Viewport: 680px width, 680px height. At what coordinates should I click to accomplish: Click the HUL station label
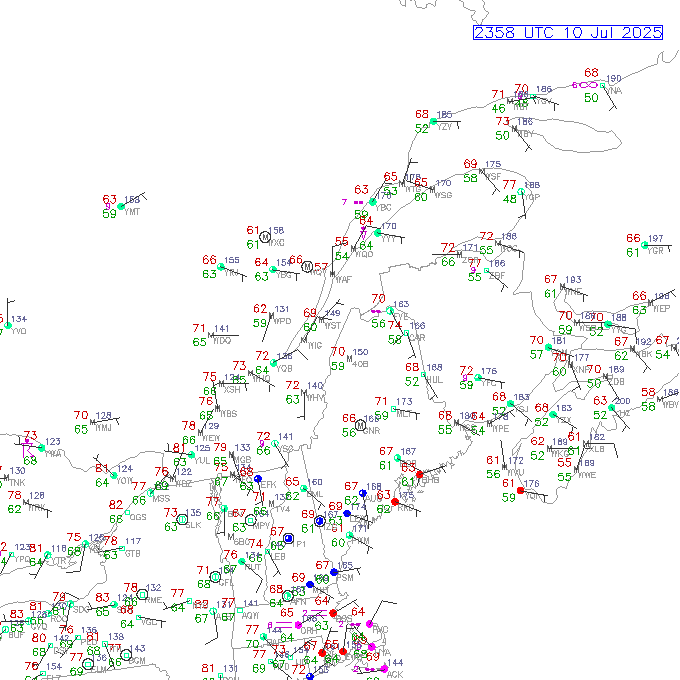pyautogui.click(x=435, y=379)
